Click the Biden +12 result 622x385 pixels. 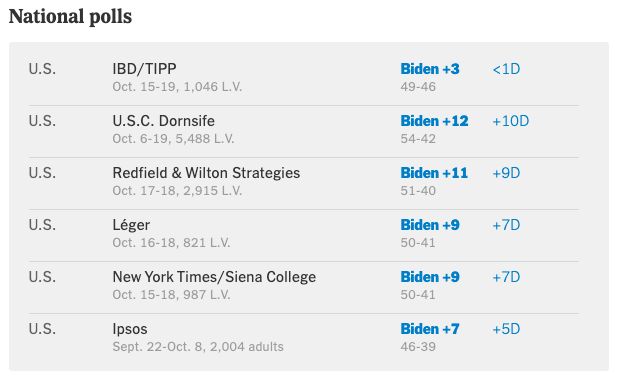[434, 121]
